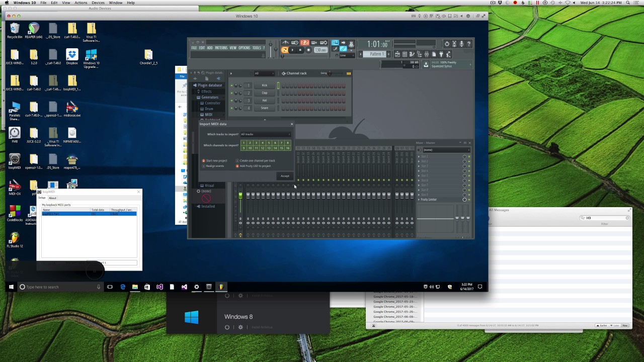Open the TOOLS menu in FL Studio

[257, 48]
